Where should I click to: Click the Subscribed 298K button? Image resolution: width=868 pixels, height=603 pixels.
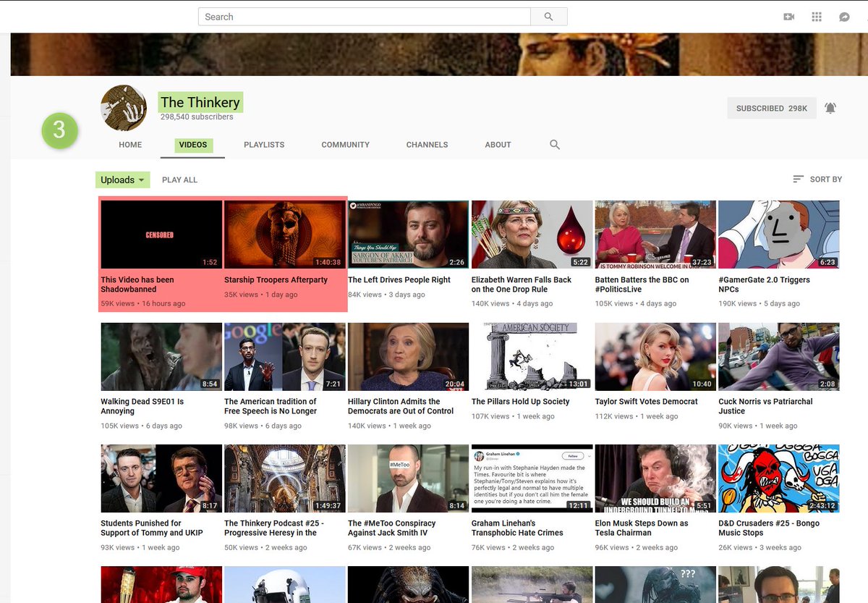coord(772,108)
